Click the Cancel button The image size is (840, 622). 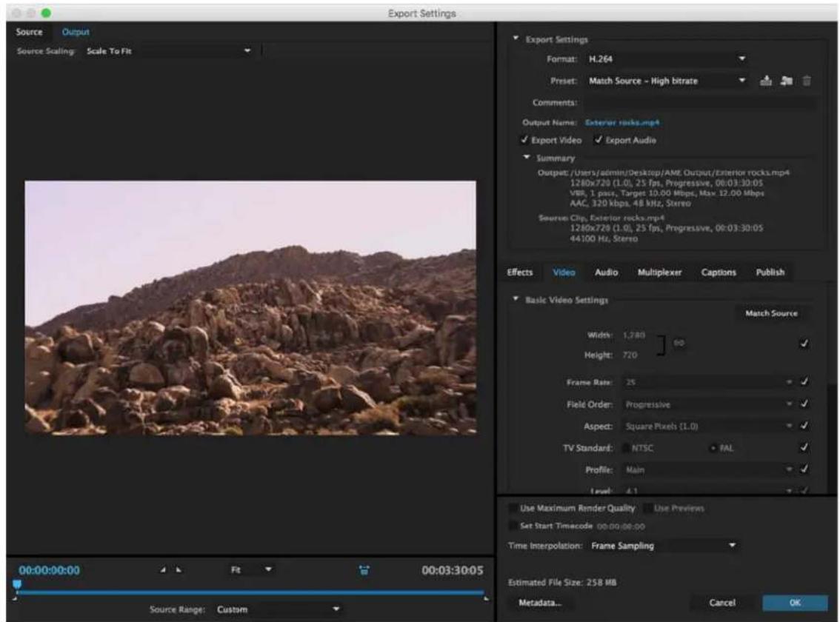tap(722, 603)
